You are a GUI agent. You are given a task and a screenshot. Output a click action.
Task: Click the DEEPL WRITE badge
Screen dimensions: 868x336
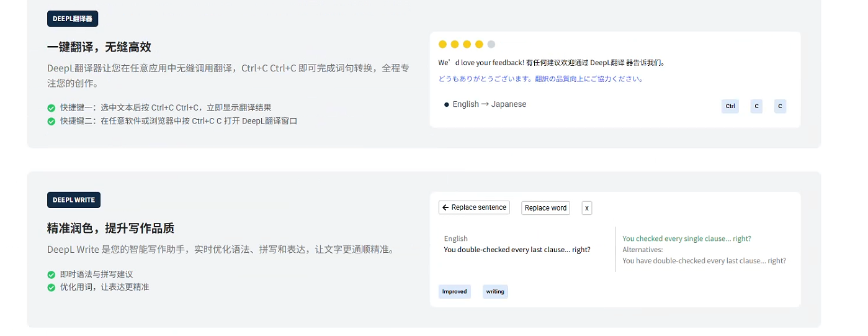tap(74, 200)
